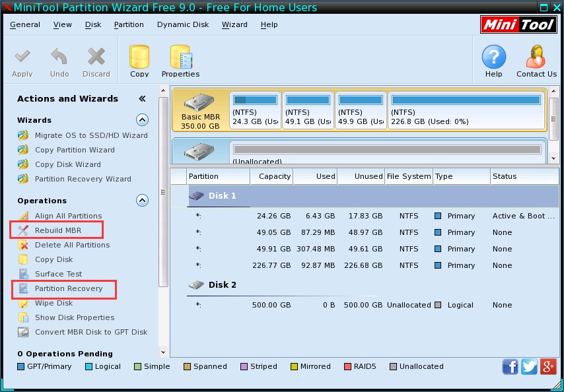The width and height of the screenshot is (564, 392).
Task: Collapse the Operations section
Action: pos(143,200)
